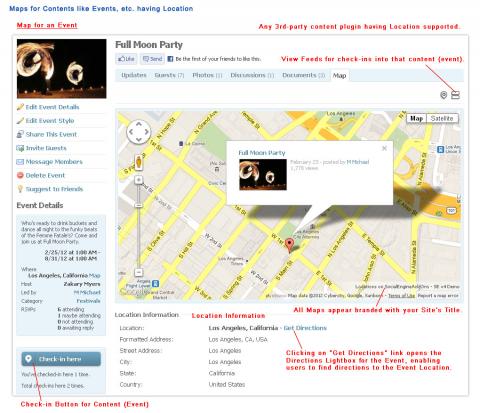Click the Map link after Los Angeles, California

coord(95,276)
